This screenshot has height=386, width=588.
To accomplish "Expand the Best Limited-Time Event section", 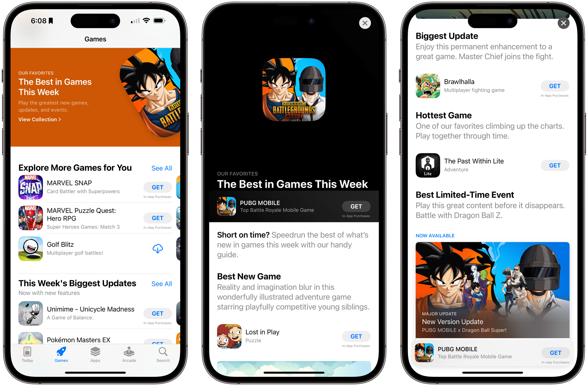I will pyautogui.click(x=474, y=196).
